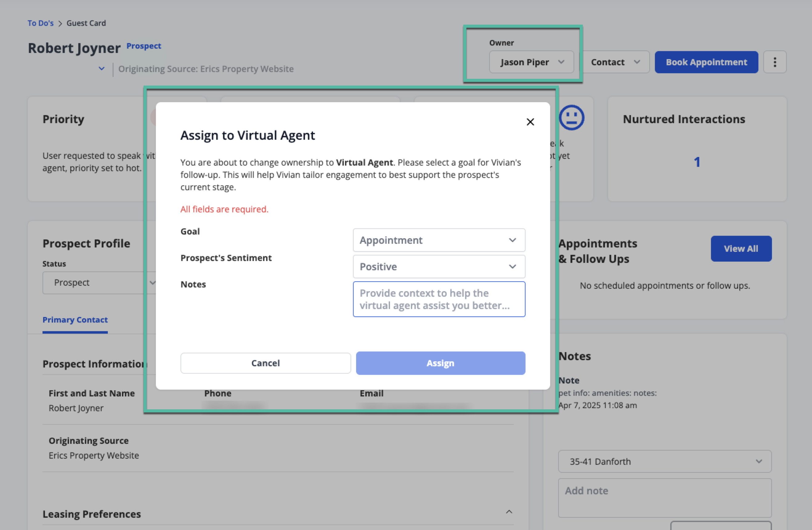Click the Erics Property Website value

click(x=93, y=455)
